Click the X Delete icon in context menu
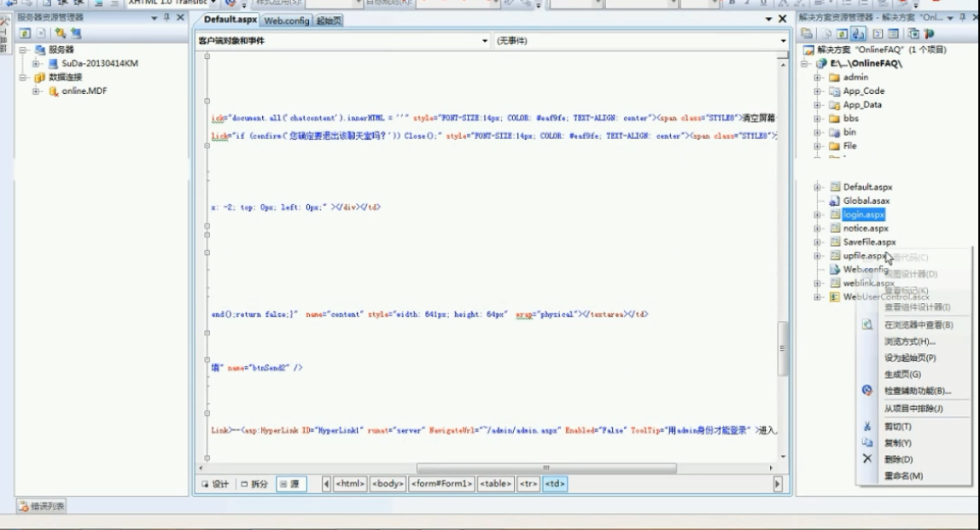The image size is (980, 530). (866, 459)
